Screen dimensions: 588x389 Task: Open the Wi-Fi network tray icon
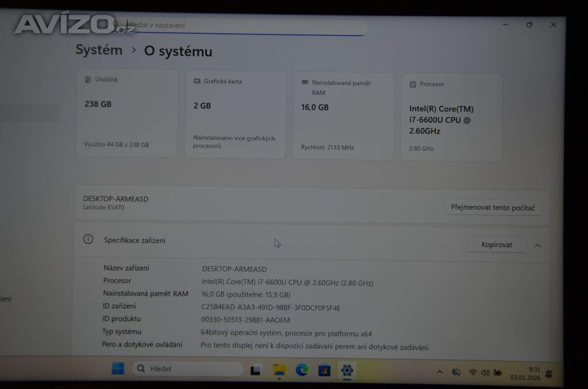pyautogui.click(x=473, y=372)
